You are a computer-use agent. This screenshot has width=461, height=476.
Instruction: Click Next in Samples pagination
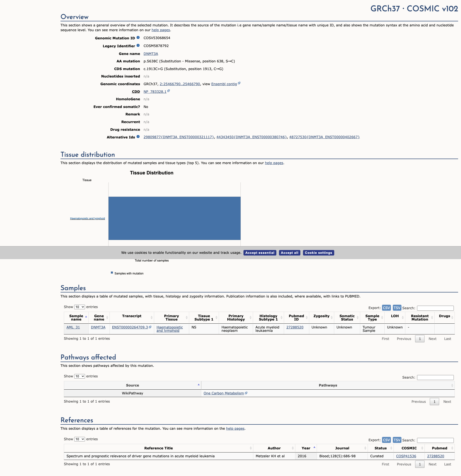[432, 339]
